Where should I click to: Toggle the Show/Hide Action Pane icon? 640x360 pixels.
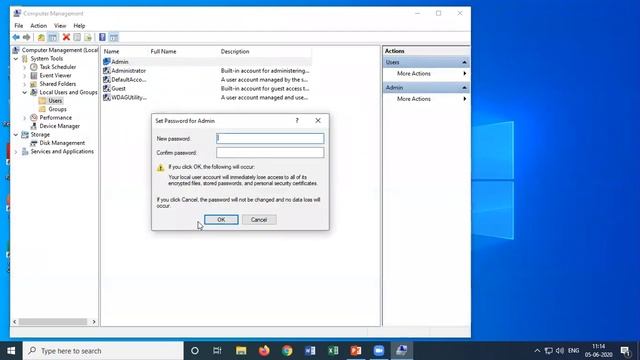[x=113, y=38]
